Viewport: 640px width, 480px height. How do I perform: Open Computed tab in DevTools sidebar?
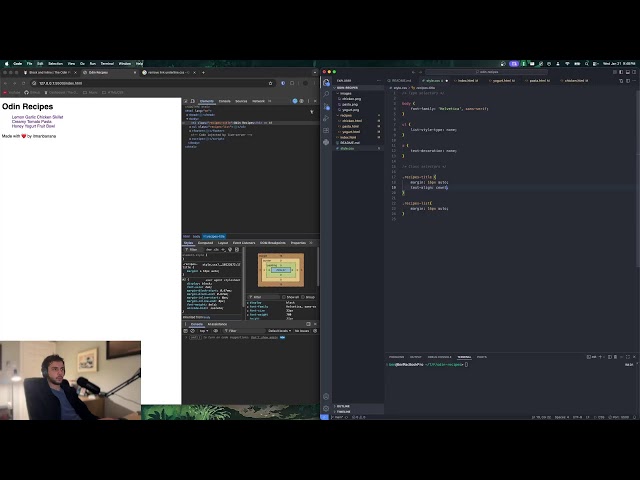[205, 243]
